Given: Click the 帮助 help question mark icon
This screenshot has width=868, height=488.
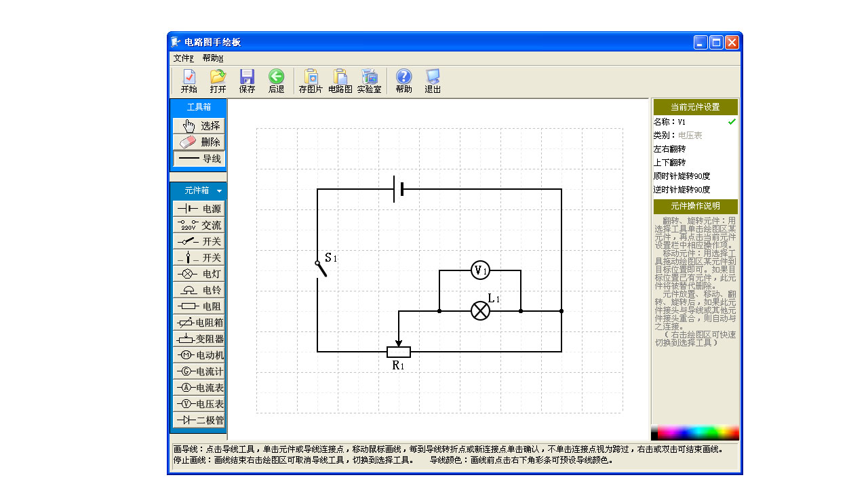Looking at the screenshot, I should pos(403,81).
